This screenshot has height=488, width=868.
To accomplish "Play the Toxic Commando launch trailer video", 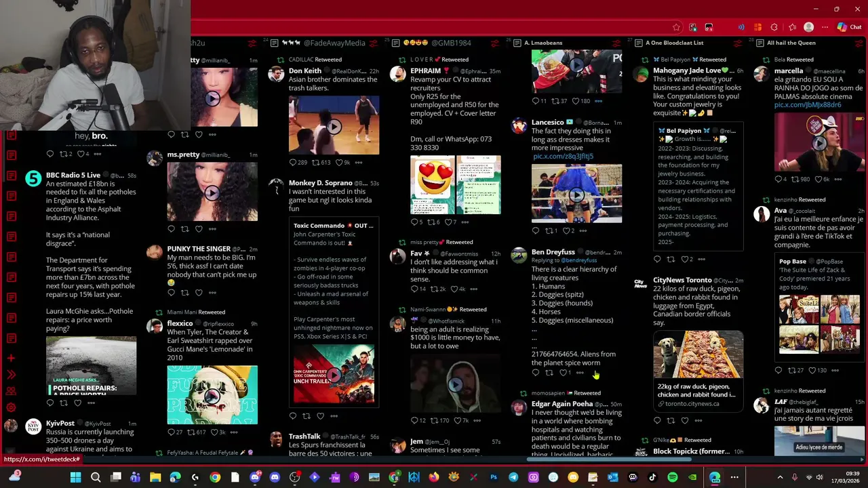I will coord(334,374).
